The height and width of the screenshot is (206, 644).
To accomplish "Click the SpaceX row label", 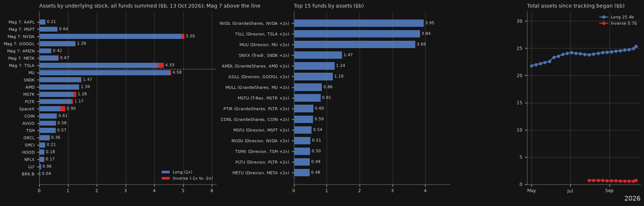I will (x=27, y=109).
